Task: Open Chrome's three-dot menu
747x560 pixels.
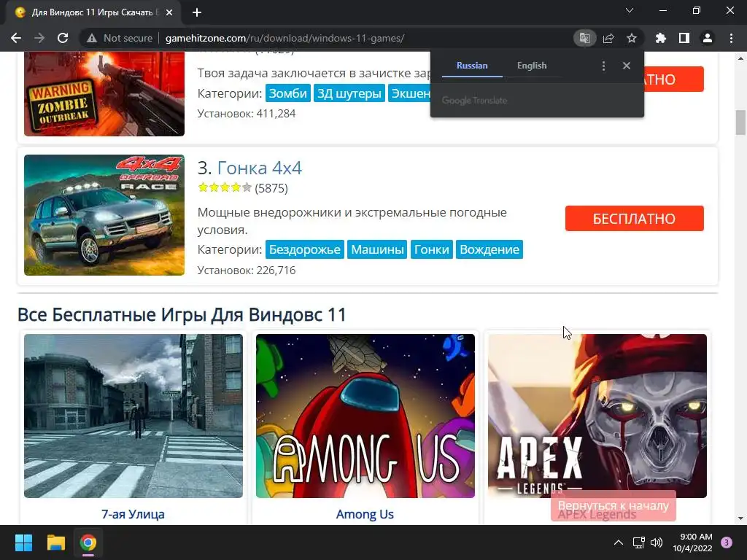Action: click(731, 38)
